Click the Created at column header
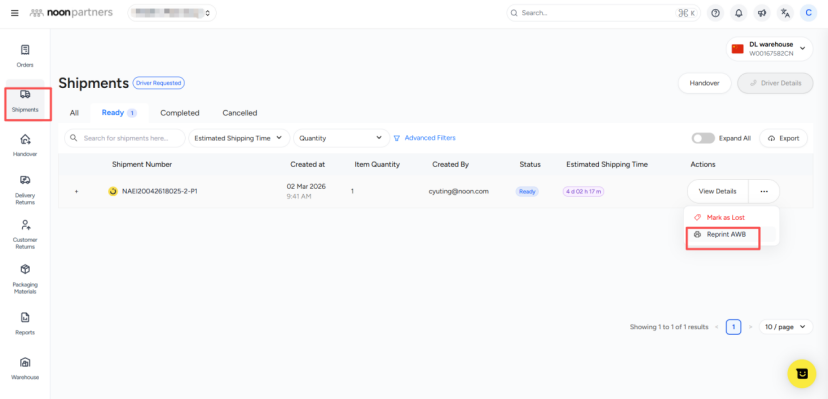 tap(307, 165)
